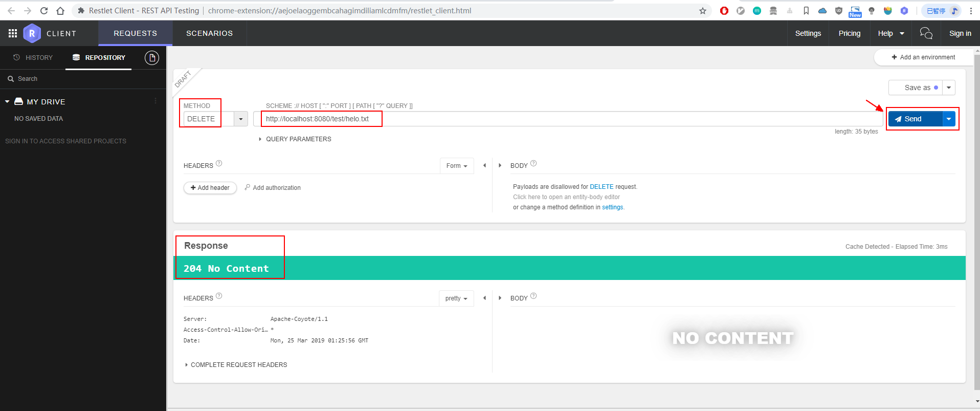980x411 pixels.
Task: Collapse request headers panel left arrow
Action: [484, 165]
